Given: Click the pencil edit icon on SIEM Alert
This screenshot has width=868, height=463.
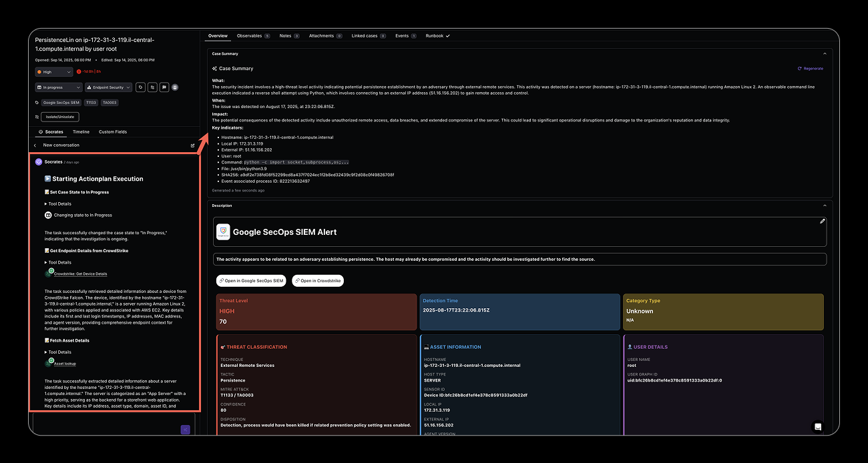Looking at the screenshot, I should (823, 221).
